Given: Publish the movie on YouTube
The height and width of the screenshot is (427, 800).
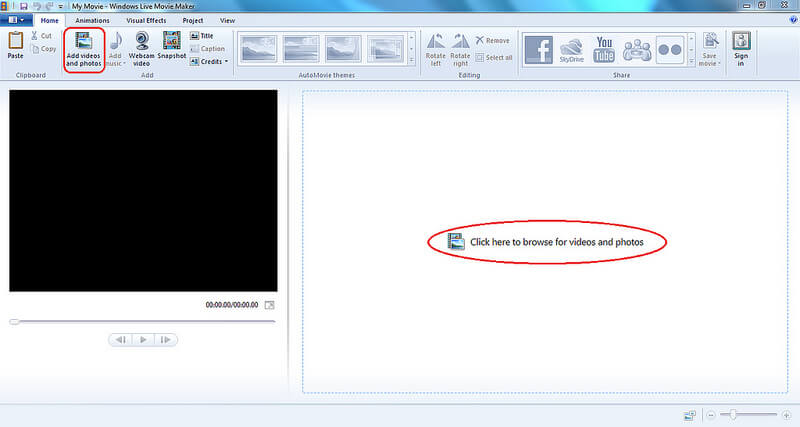Looking at the screenshot, I should click(604, 50).
